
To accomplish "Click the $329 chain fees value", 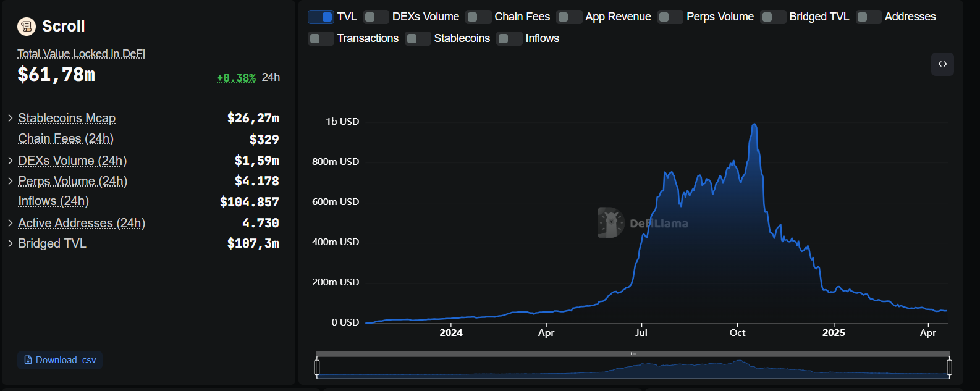I will [x=264, y=140].
